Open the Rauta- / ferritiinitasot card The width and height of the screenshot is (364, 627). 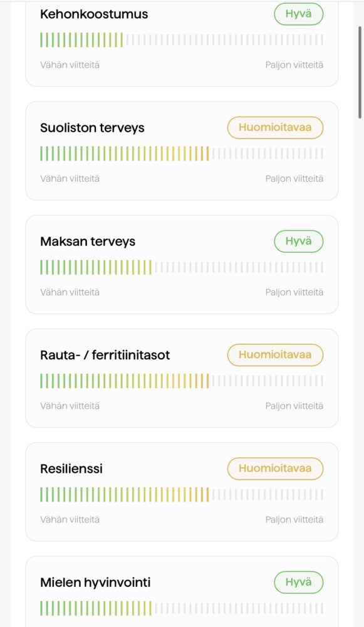pyautogui.click(x=182, y=378)
